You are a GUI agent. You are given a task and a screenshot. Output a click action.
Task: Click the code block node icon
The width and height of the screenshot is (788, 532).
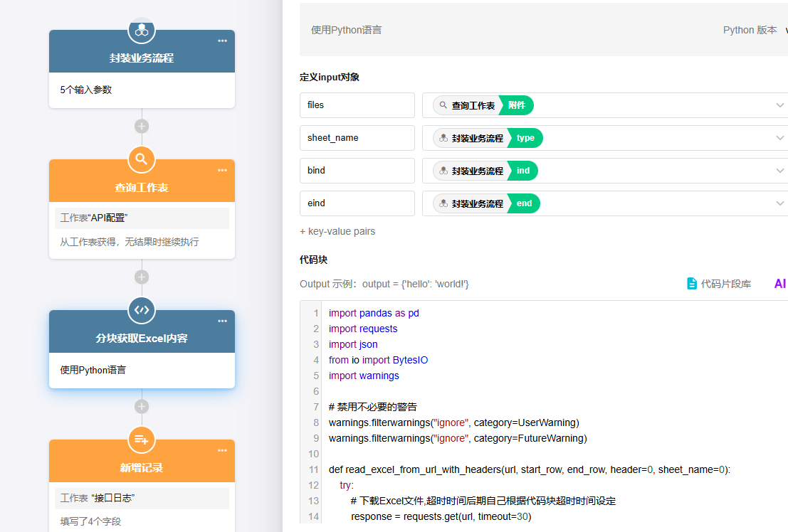point(142,310)
